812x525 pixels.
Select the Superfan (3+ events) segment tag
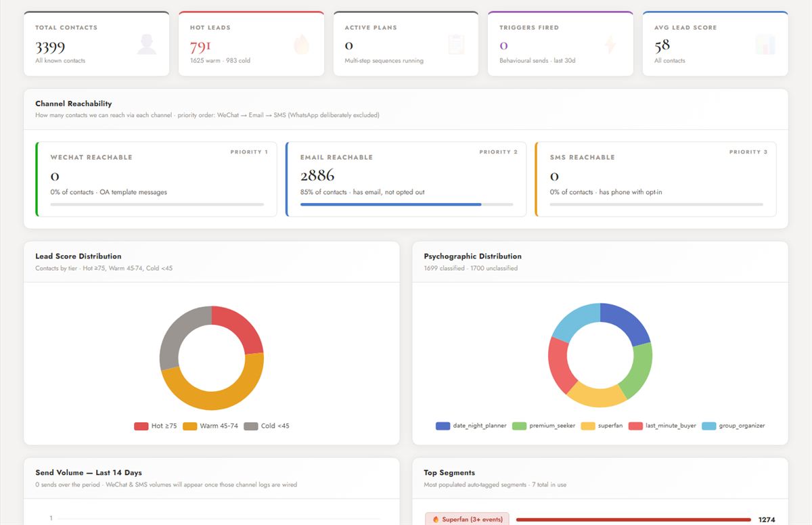pyautogui.click(x=467, y=520)
